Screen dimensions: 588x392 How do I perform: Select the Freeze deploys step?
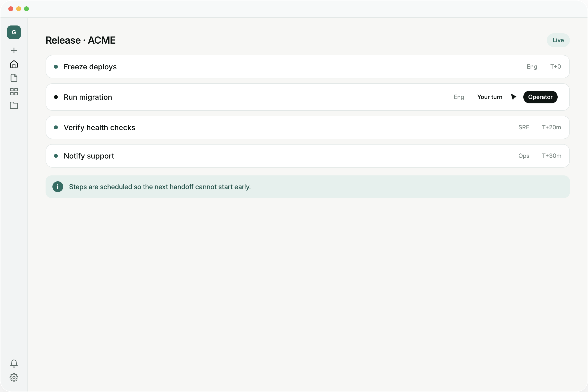click(x=307, y=67)
